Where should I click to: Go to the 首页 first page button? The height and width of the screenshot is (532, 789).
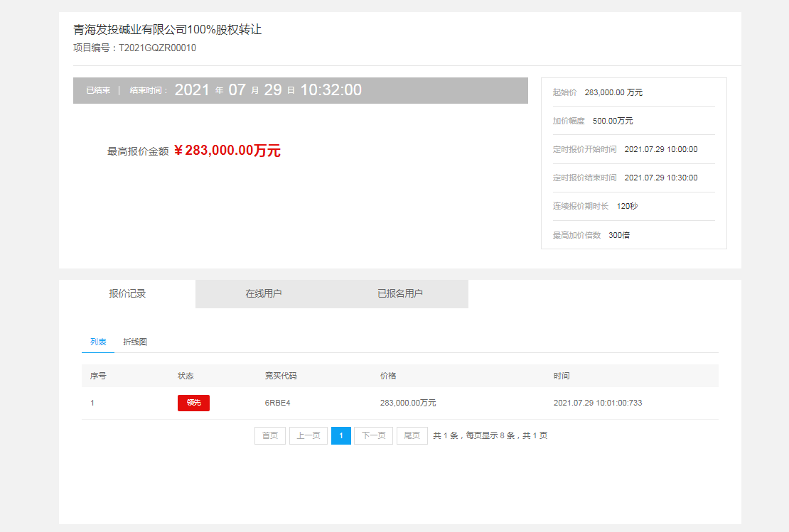(x=270, y=435)
